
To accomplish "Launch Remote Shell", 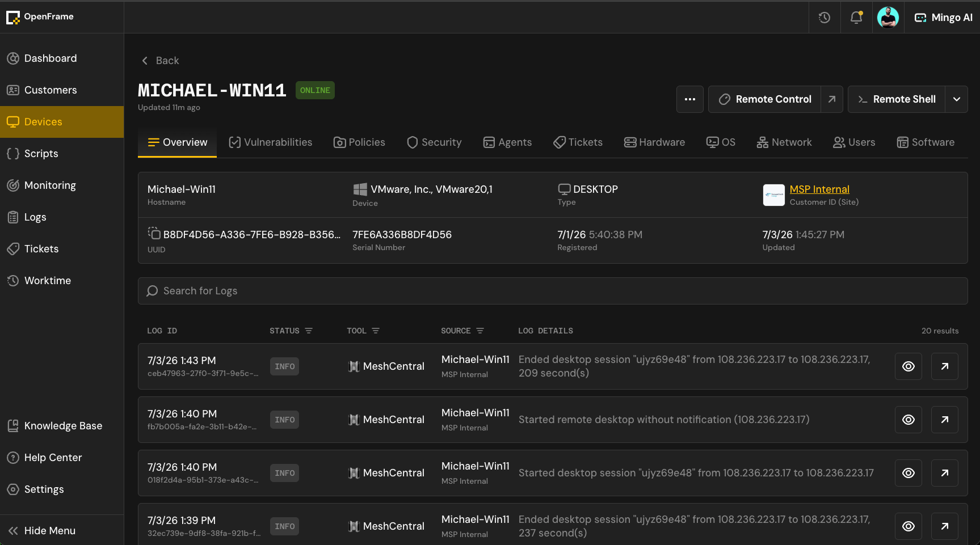I will pyautogui.click(x=897, y=99).
